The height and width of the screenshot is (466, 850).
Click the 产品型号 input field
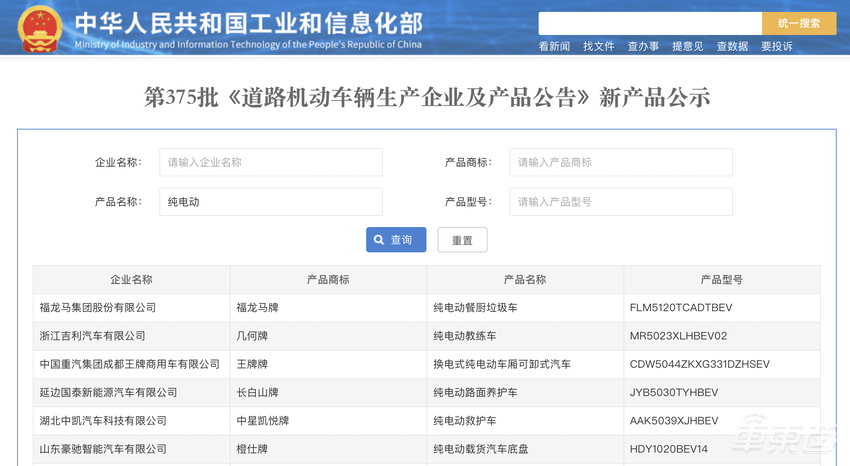click(x=620, y=201)
